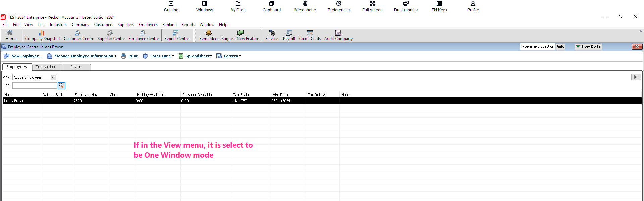Click New Employee... button

(x=23, y=56)
